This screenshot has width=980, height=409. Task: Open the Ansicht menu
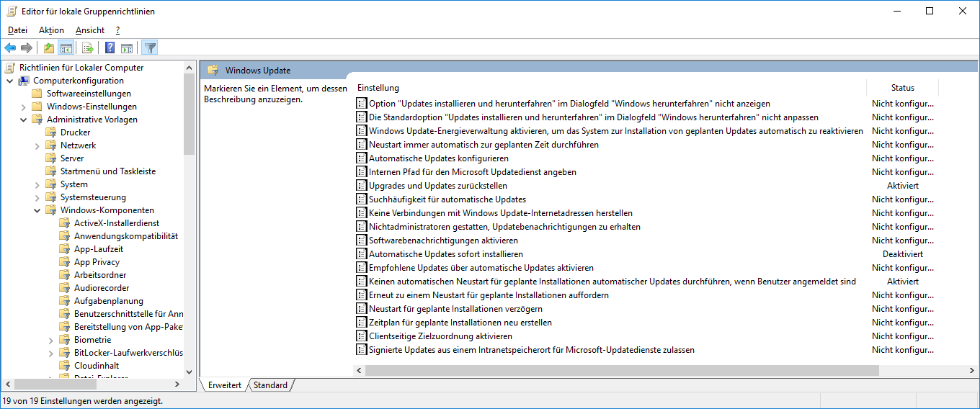(x=90, y=30)
